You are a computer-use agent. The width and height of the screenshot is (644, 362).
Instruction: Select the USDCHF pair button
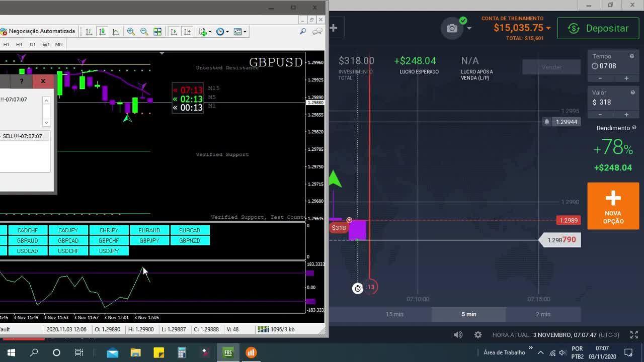68,251
